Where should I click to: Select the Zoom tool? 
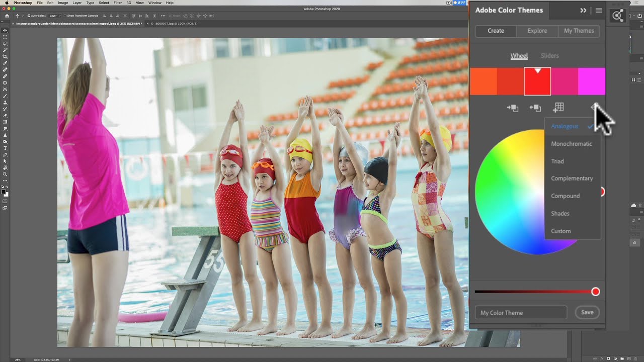coord(5,174)
